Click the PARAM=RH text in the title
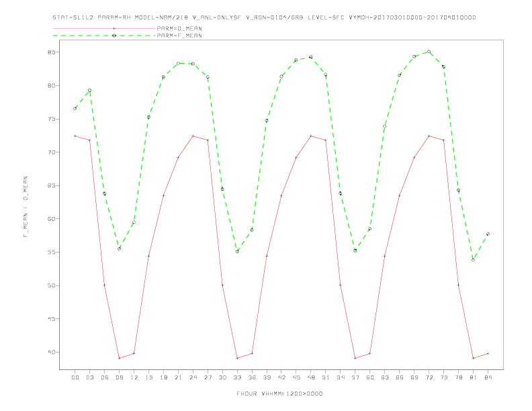Screen dimensions: 532x411 pyautogui.click(x=114, y=17)
